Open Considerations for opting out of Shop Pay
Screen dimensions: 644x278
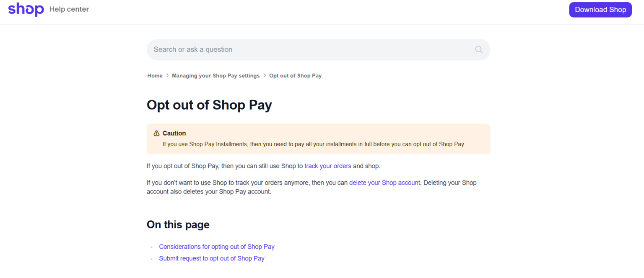(216, 247)
